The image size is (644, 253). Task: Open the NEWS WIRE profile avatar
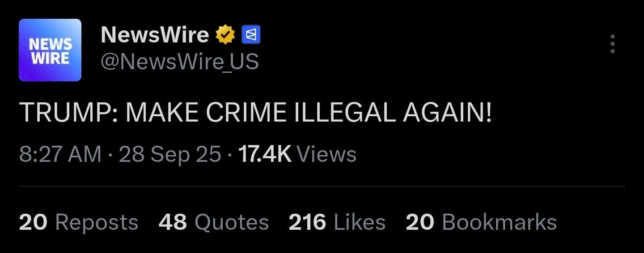(50, 50)
